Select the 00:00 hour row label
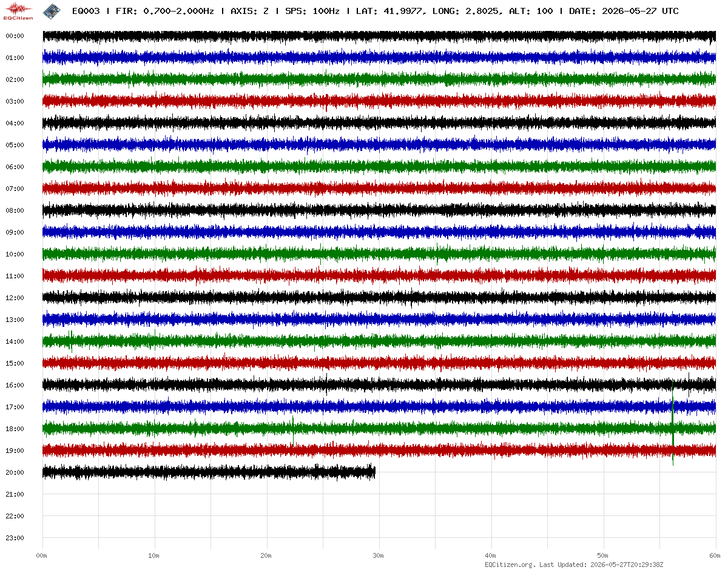728x570 pixels. click(x=15, y=36)
